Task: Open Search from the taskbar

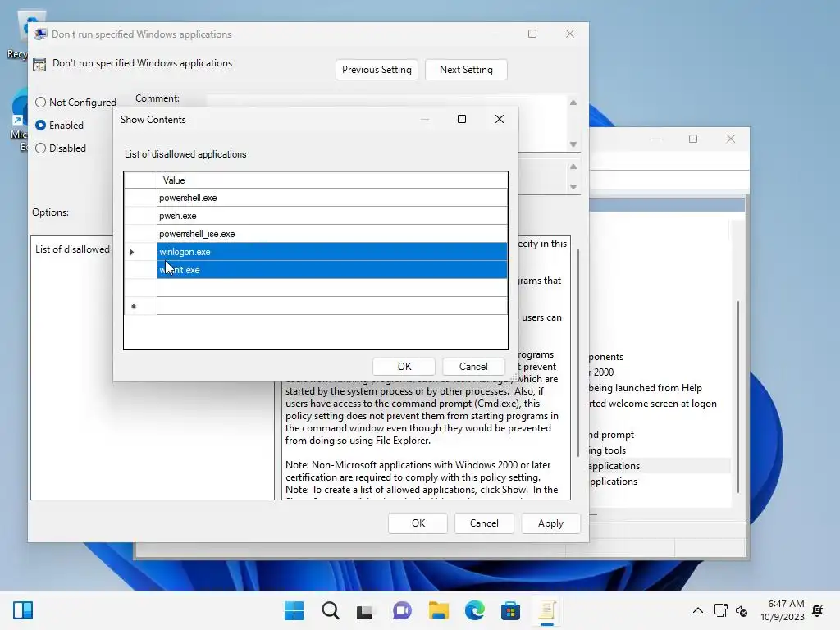Action: [x=331, y=610]
